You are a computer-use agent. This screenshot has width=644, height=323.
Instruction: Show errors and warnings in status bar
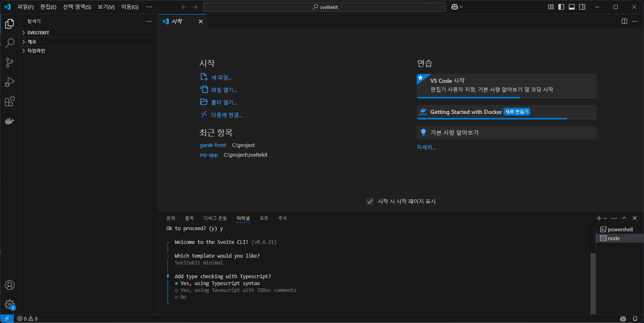pyautogui.click(x=27, y=319)
